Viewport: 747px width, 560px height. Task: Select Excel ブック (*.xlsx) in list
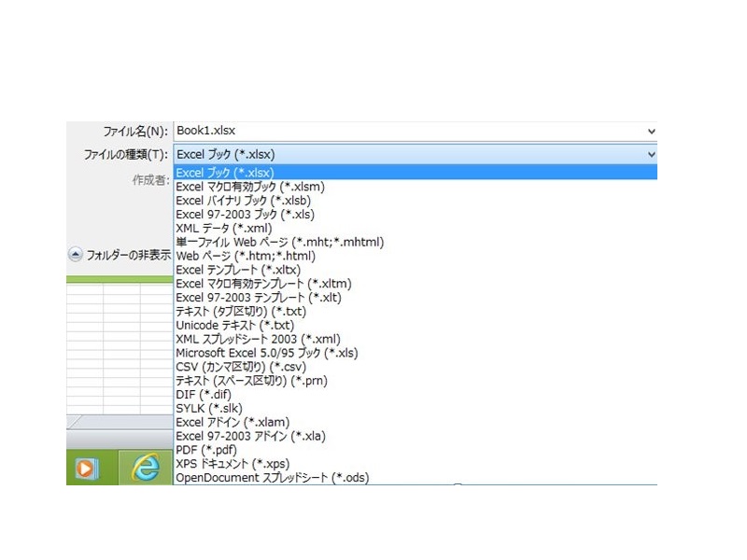coord(415,173)
